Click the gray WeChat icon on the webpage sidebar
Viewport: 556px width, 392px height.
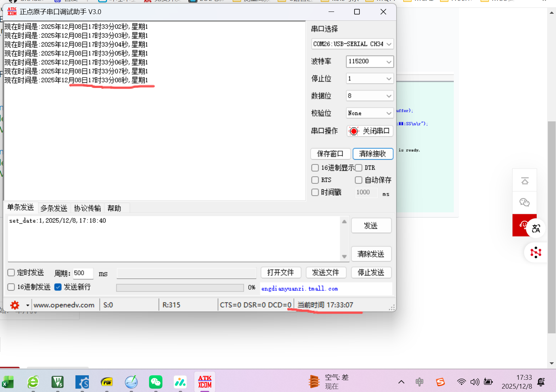point(524,202)
